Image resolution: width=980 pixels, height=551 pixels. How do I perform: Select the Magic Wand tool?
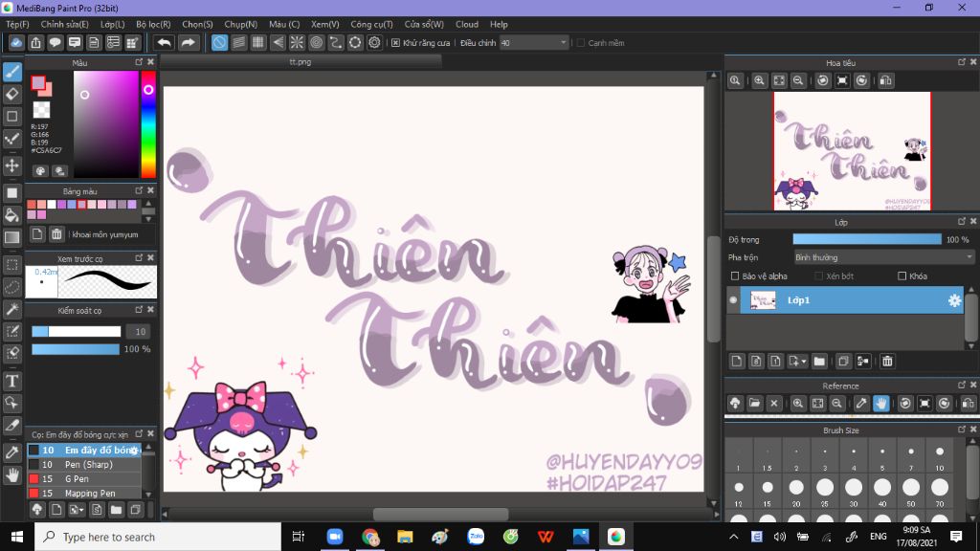tap(11, 309)
